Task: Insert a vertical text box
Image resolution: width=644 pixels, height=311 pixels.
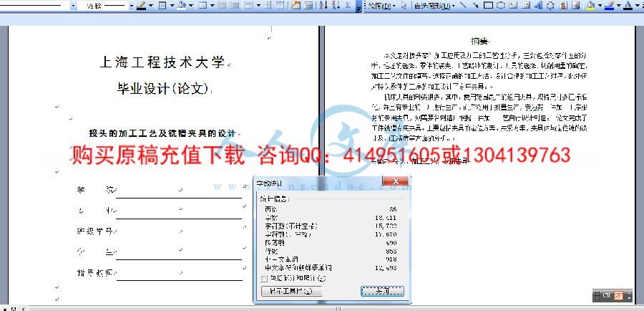Action: [x=526, y=5]
